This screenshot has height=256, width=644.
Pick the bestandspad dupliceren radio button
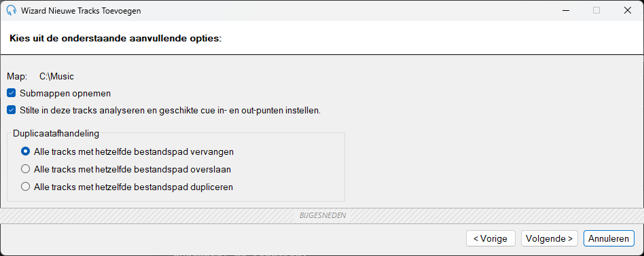(x=25, y=187)
